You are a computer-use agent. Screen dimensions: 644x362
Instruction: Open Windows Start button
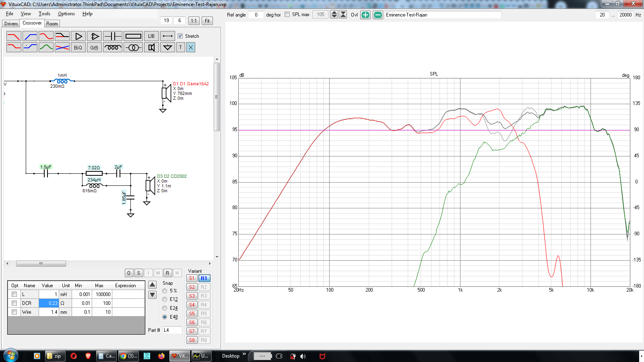point(11,356)
